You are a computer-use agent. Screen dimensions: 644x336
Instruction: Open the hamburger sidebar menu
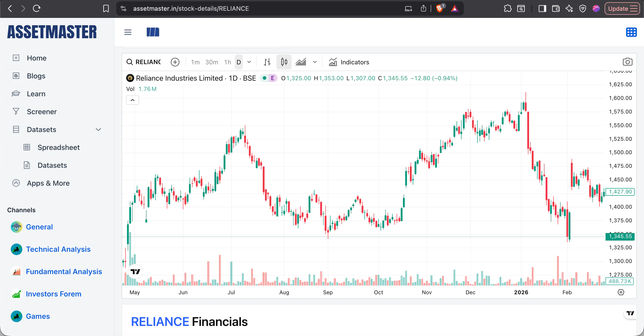(128, 32)
